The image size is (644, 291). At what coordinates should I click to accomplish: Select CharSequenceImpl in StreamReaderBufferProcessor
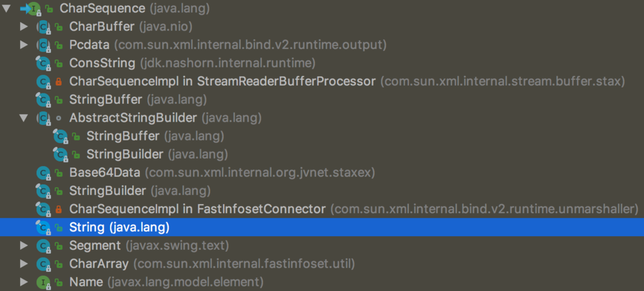pos(222,82)
